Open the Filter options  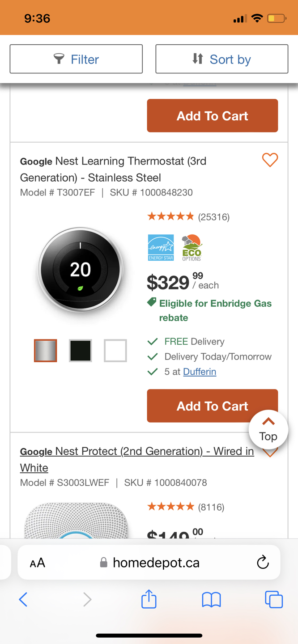[76, 59]
